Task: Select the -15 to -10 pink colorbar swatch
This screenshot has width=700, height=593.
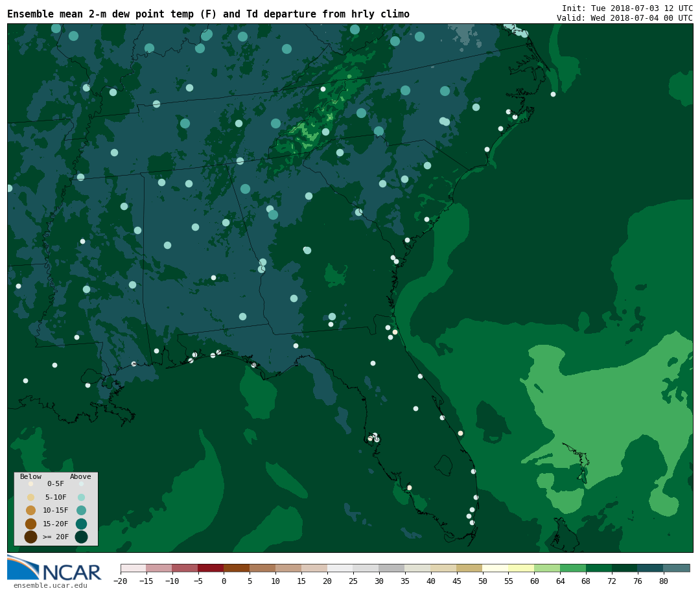Action: pyautogui.click(x=159, y=568)
